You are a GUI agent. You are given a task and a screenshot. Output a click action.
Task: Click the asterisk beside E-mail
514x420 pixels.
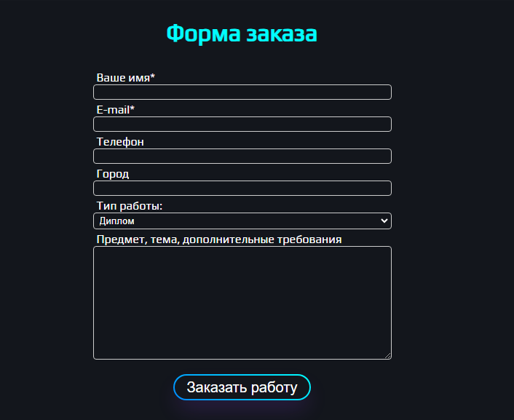coord(133,108)
